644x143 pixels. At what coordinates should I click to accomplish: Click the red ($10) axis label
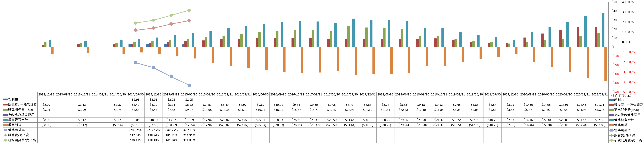(615, 56)
